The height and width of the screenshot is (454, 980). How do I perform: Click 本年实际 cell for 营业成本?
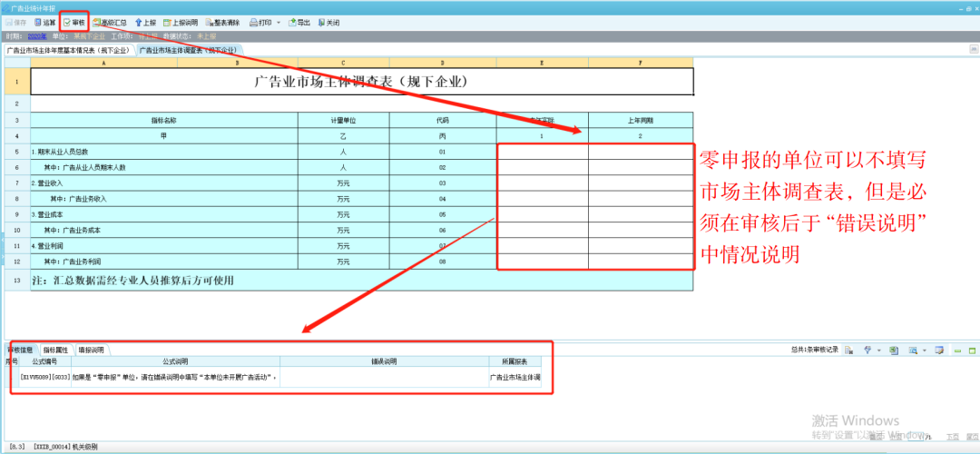pyautogui.click(x=543, y=214)
